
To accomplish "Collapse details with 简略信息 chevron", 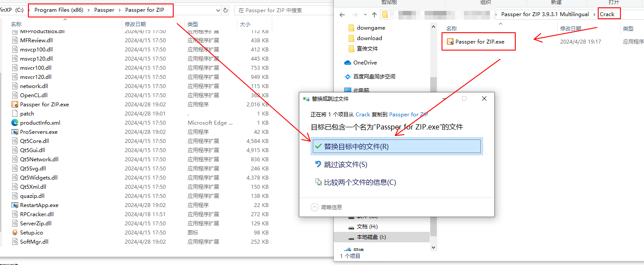I will click(315, 207).
